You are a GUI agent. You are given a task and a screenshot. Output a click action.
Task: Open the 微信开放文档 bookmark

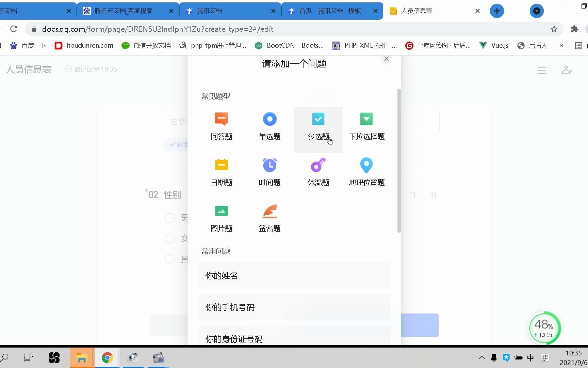tap(146, 45)
